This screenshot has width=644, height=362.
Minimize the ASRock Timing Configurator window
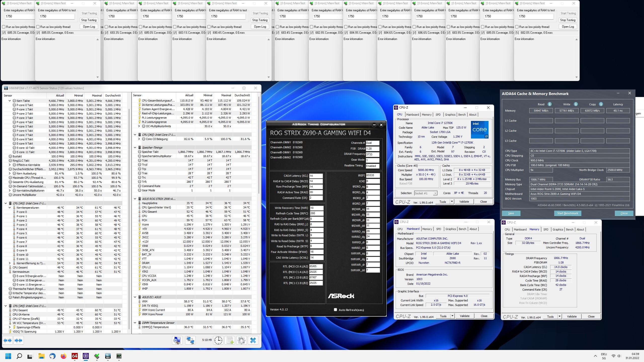coord(374,125)
